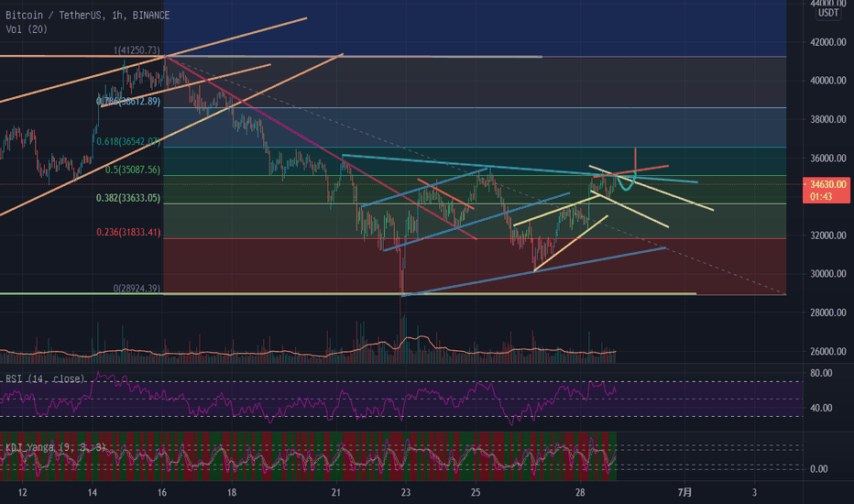Screen dimensions: 854x504
Task: Click the 42000.00 price axis label
Action: [x=827, y=42]
